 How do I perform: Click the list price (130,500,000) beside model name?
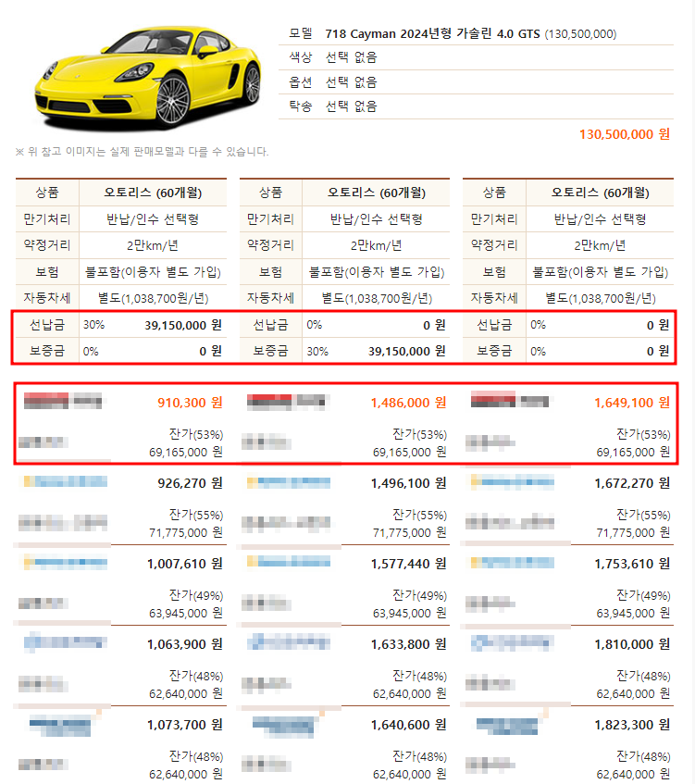pyautogui.click(x=580, y=34)
